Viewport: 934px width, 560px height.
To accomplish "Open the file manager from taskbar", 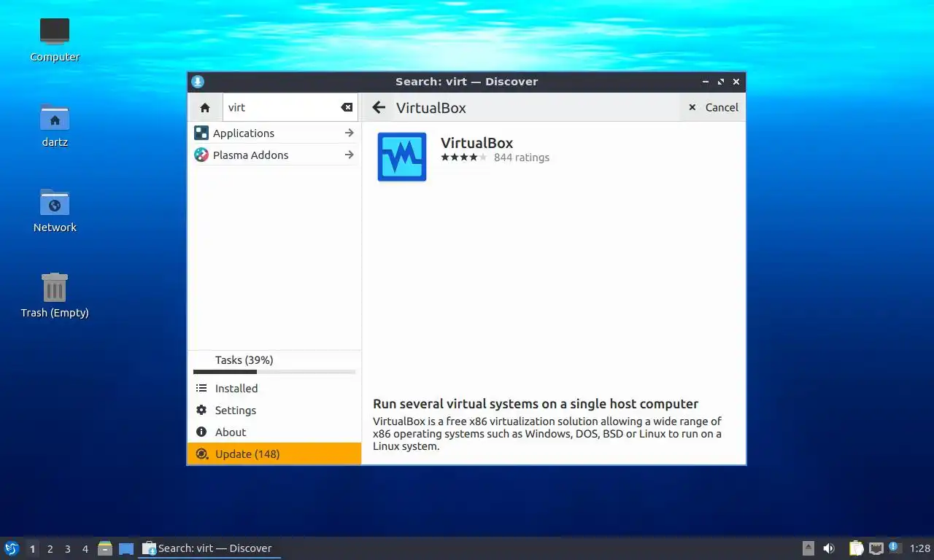I will tap(105, 548).
